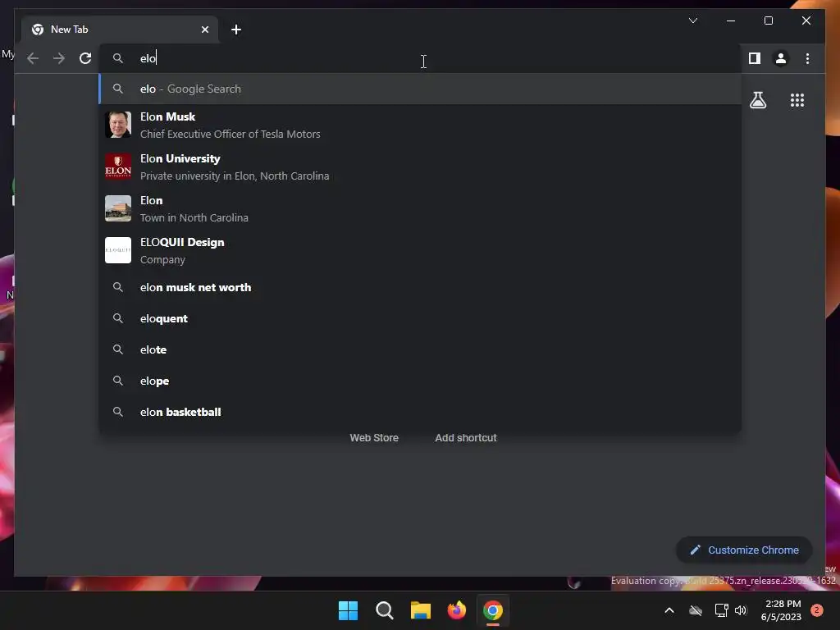840x630 pixels.
Task: Select 'elo - Google Search' suggestion
Action: click(x=421, y=89)
